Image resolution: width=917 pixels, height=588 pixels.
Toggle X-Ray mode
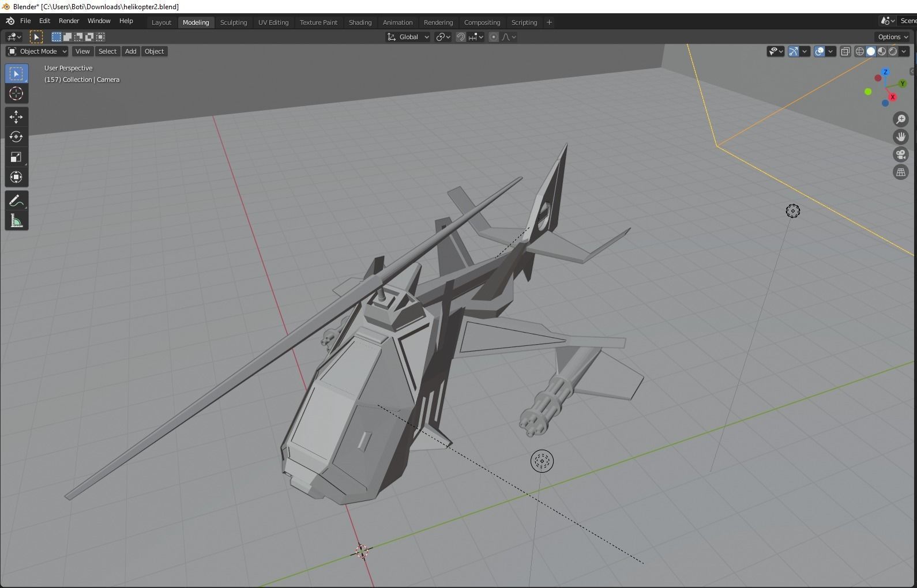(x=845, y=51)
